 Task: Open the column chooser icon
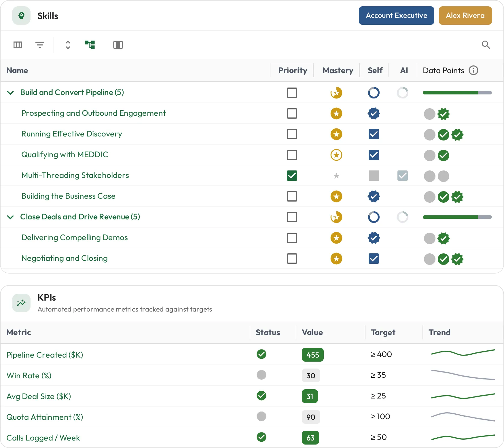point(18,45)
